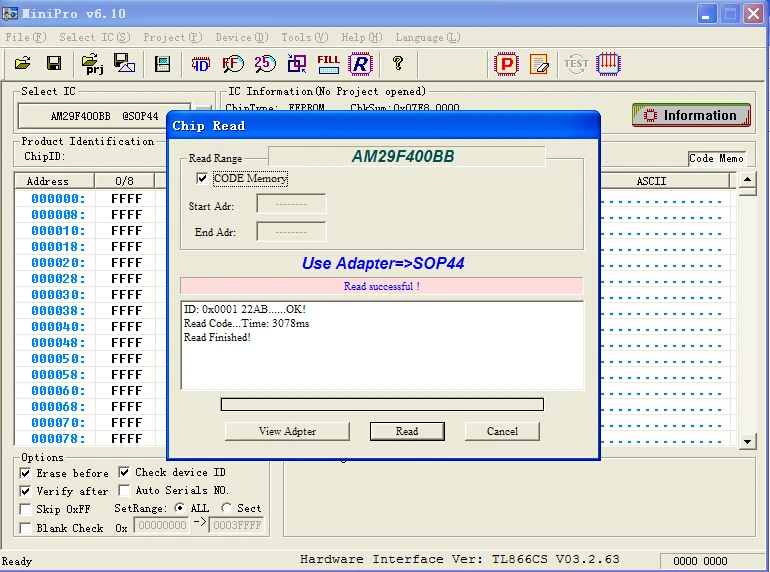Save project with the disk-and-picture icon
This screenshot has width=770, height=572.
coord(124,63)
